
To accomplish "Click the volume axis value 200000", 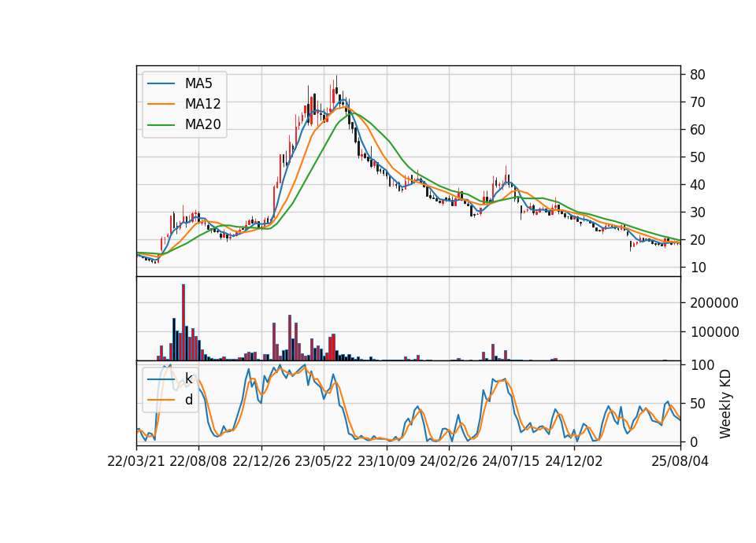I will (x=714, y=303).
